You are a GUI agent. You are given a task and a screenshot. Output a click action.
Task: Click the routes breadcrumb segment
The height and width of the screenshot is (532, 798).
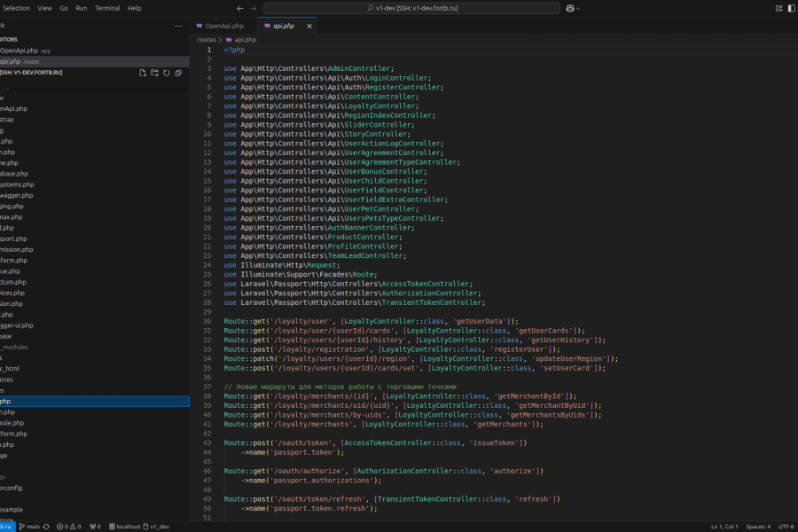point(207,40)
